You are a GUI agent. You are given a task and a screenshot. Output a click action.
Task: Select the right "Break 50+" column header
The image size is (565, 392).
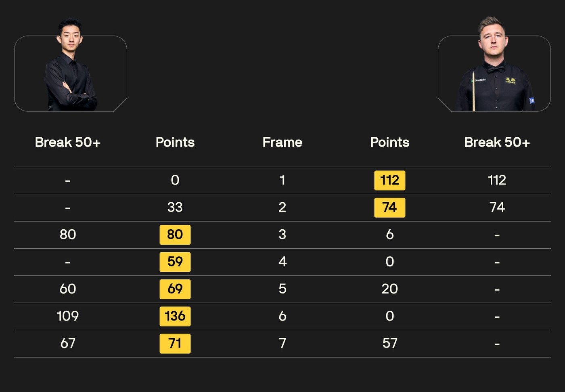(x=497, y=142)
